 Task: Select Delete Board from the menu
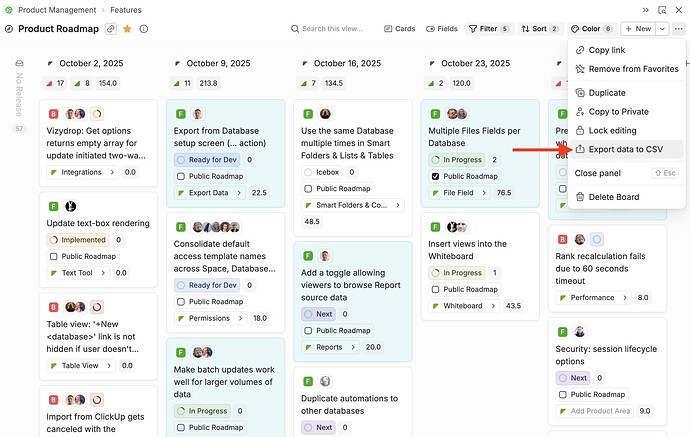coord(626,197)
